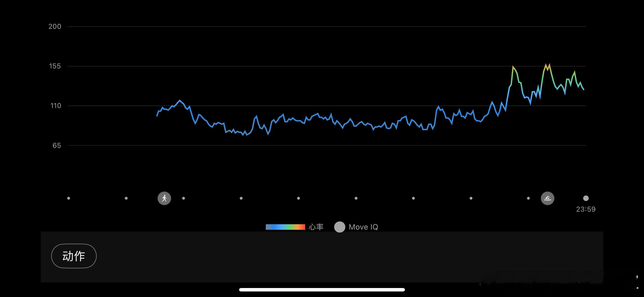Select the large end dot above 23:59
This screenshot has height=297, width=644.
(586, 198)
